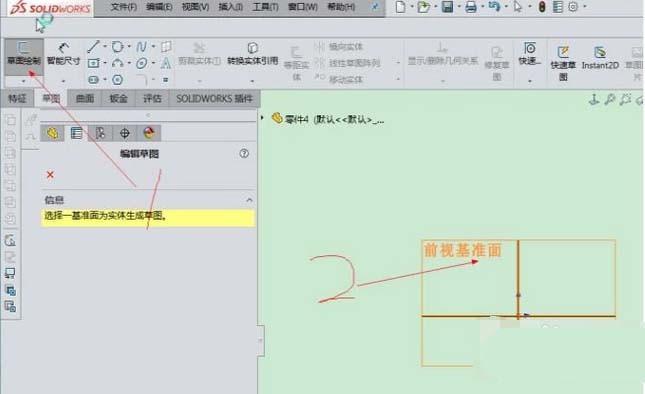Screen dimensions: 645x394
Task: Click the Save icon in top toolbar
Action: [447, 7]
